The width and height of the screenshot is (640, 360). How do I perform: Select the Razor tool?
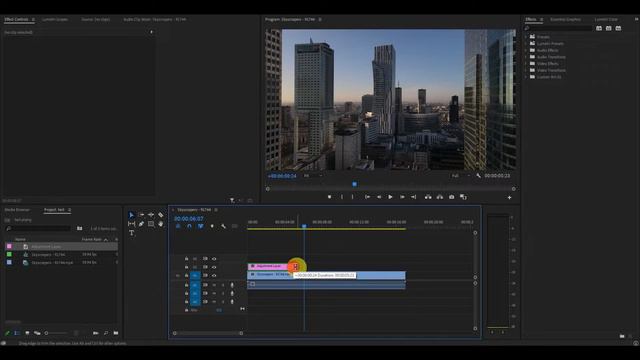coord(161,215)
